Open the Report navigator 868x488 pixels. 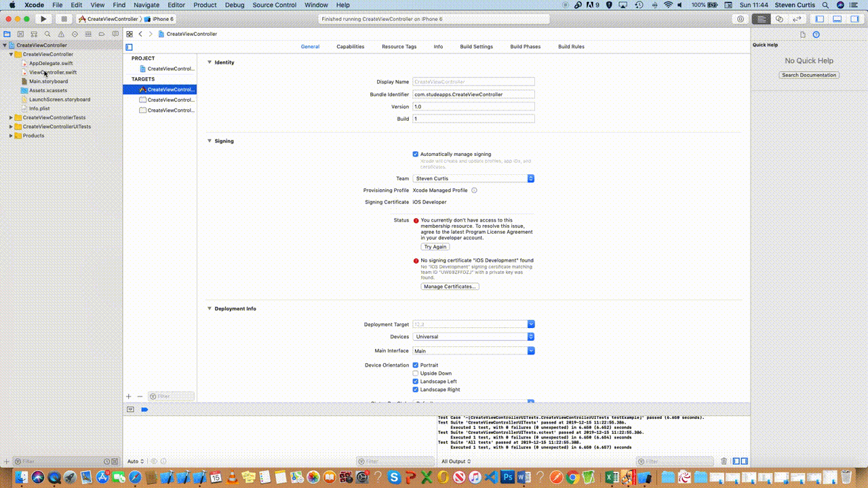click(115, 34)
